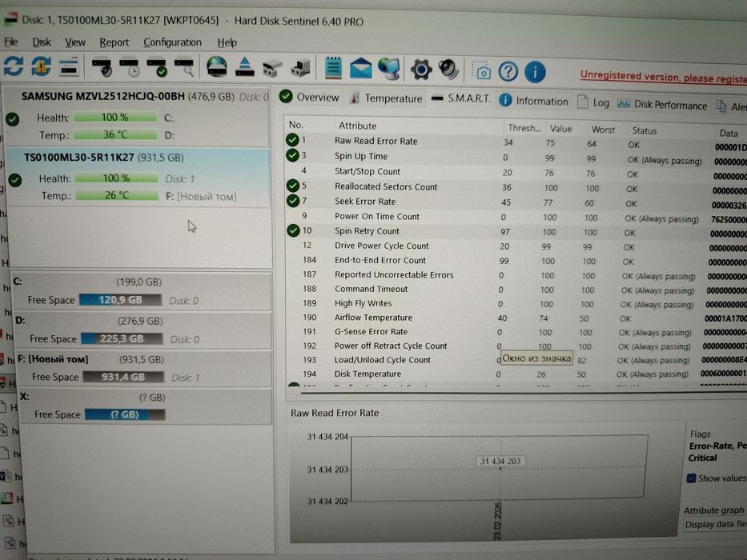Click the blue info about icon
The height and width of the screenshot is (560, 747).
click(x=535, y=72)
